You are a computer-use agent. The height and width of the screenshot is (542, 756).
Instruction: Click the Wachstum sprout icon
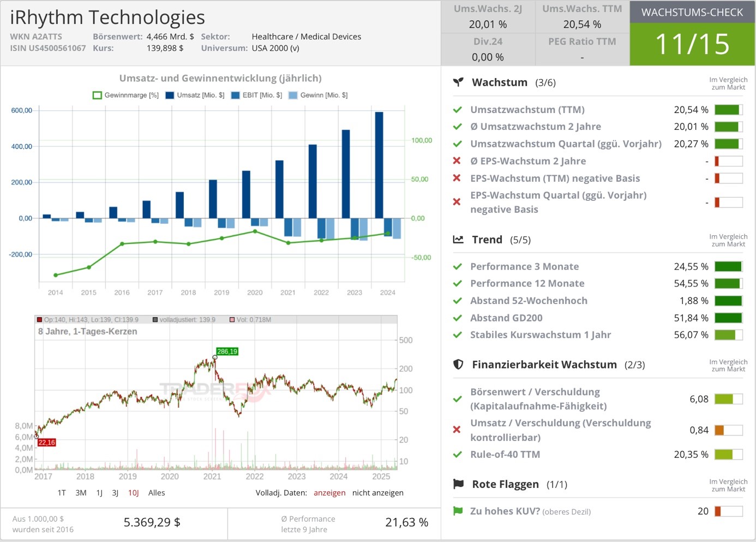coord(458,82)
